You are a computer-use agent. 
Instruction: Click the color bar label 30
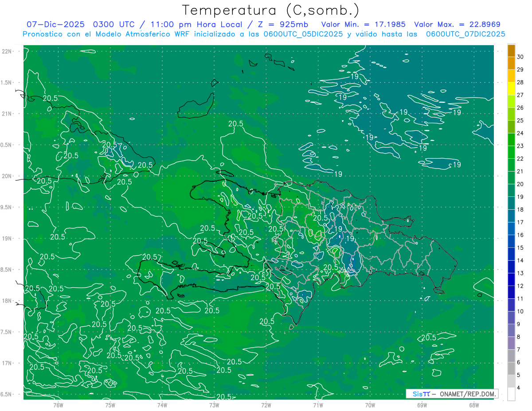pyautogui.click(x=520, y=57)
